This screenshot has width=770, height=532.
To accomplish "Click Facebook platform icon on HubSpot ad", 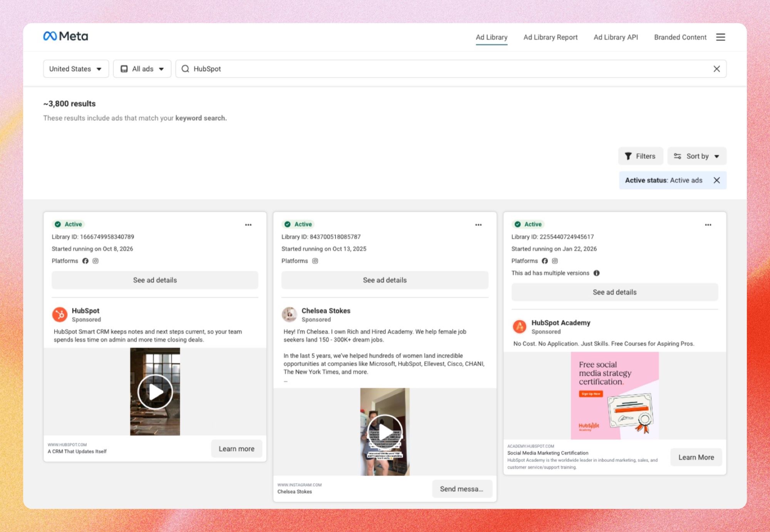I will (x=85, y=261).
